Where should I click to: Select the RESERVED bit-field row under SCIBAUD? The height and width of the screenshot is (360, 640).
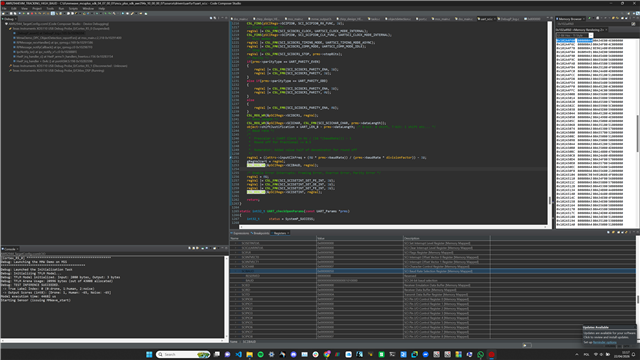click(x=432, y=276)
